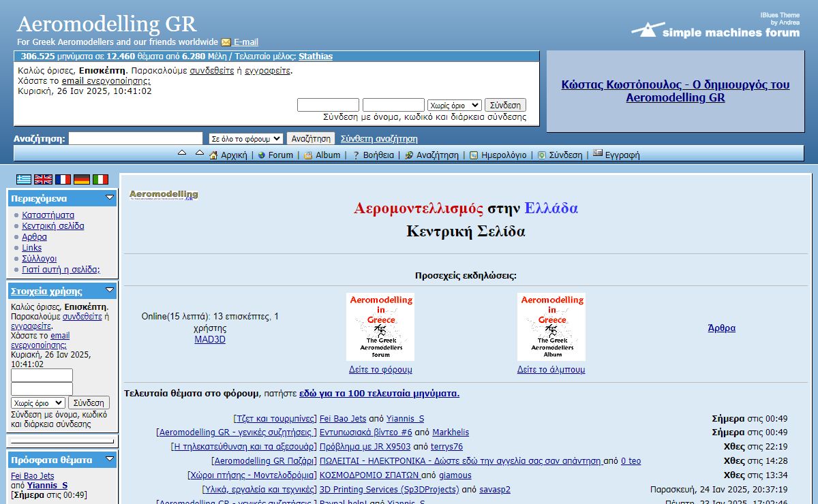818x504 pixels.
Task: Open the search scope dropdown Σε όλο το φόρουμ
Action: point(245,138)
